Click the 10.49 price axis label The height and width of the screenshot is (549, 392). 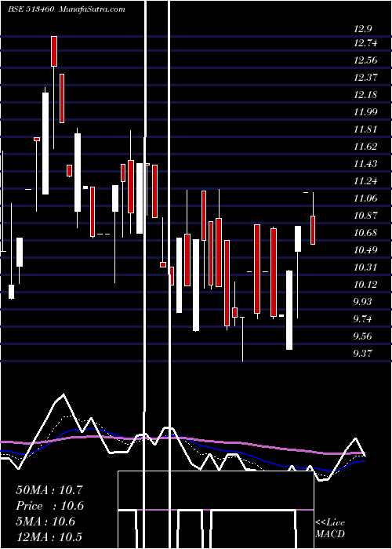pyautogui.click(x=365, y=250)
